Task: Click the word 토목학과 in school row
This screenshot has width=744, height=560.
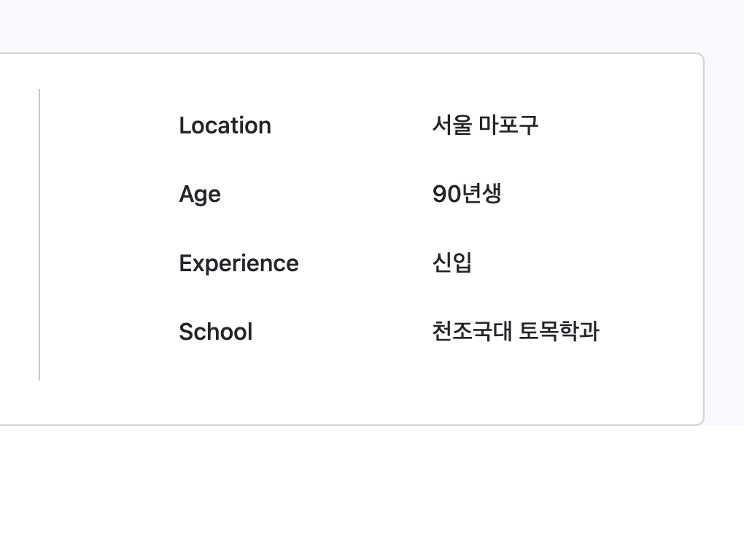Action: click(559, 331)
